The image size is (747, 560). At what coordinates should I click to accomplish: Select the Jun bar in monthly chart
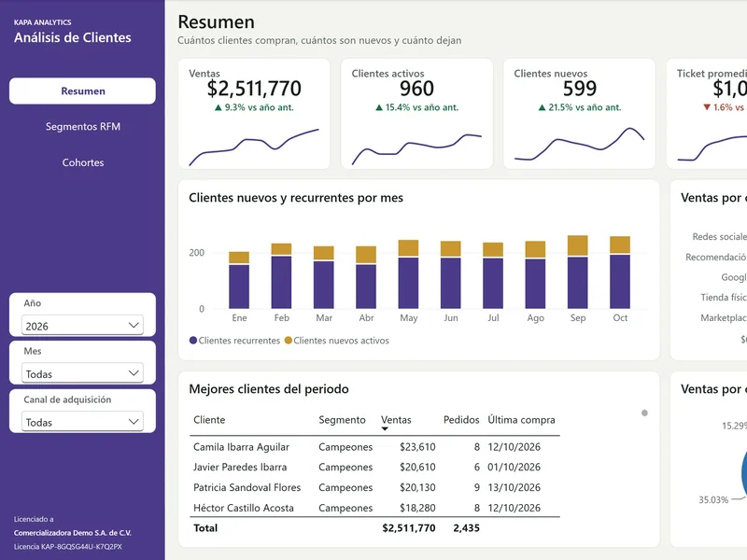(x=451, y=274)
